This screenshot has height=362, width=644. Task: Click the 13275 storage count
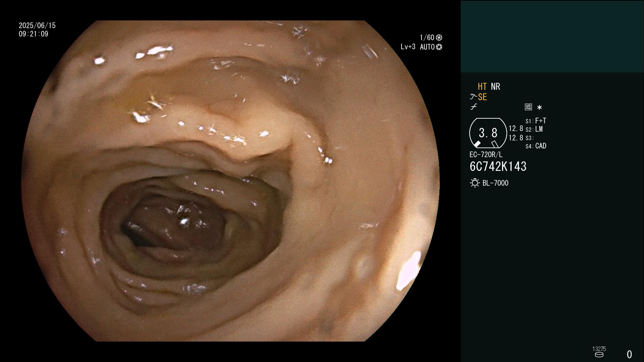pos(599,349)
